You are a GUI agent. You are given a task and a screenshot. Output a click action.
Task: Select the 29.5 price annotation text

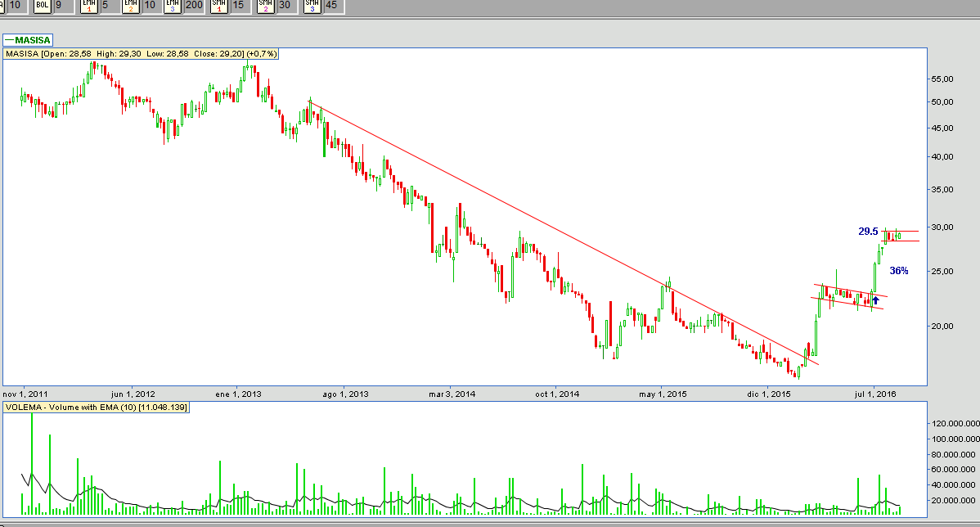click(x=868, y=232)
